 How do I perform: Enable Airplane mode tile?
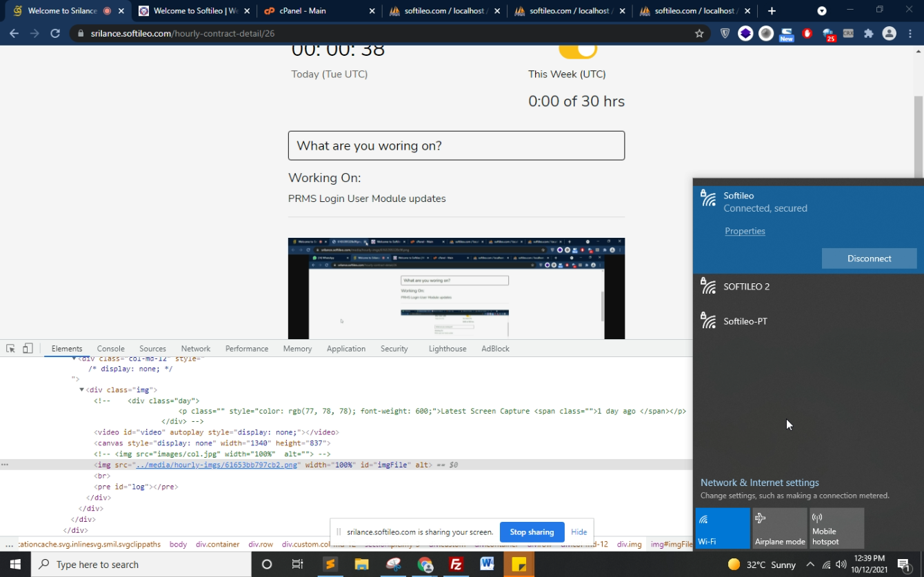[x=780, y=528]
